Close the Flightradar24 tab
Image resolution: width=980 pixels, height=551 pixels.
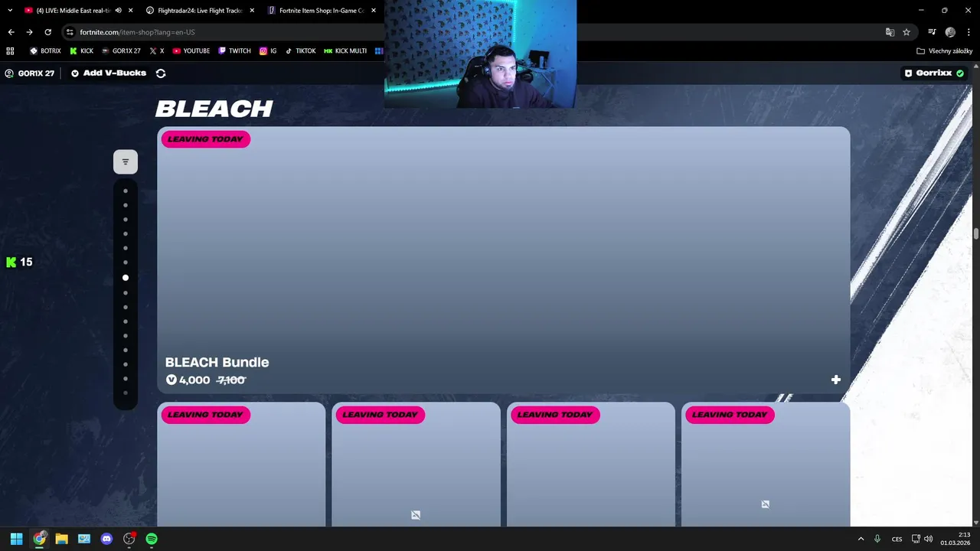252,11
